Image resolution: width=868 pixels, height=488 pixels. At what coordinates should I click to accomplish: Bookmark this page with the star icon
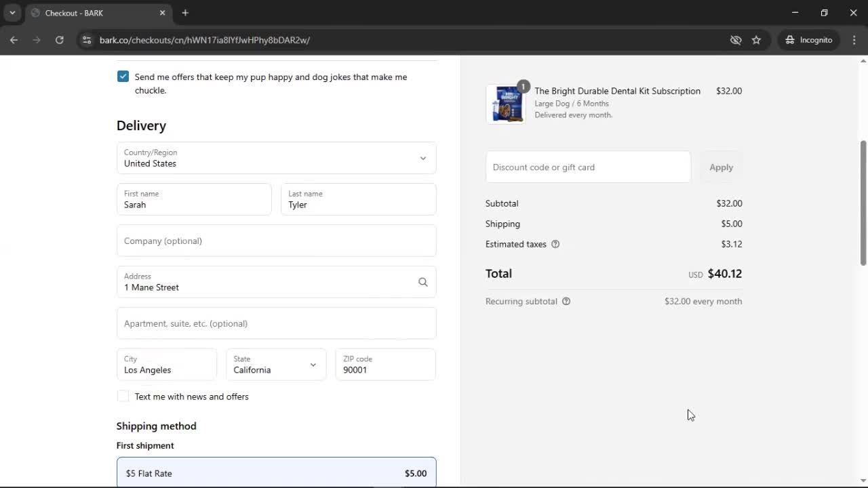click(x=756, y=40)
